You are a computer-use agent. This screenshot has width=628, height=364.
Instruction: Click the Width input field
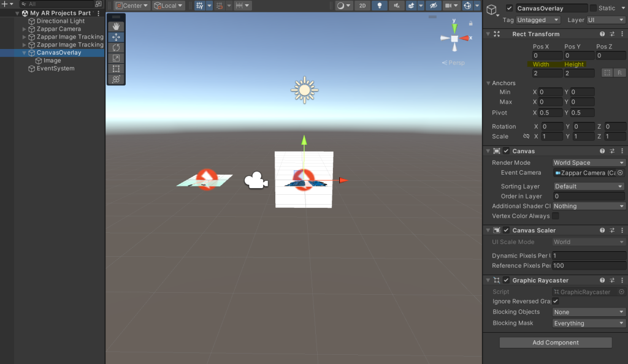coord(547,74)
